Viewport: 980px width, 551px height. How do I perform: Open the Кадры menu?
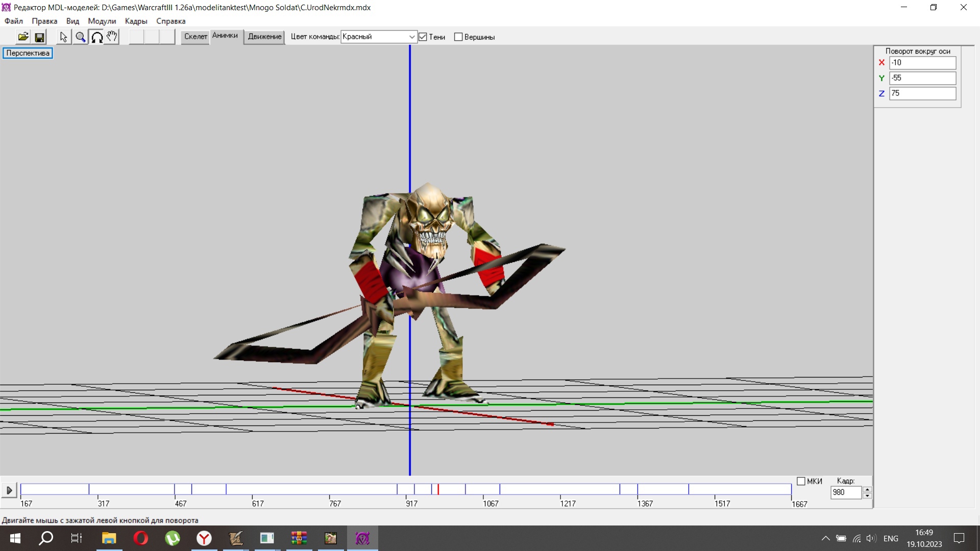136,21
